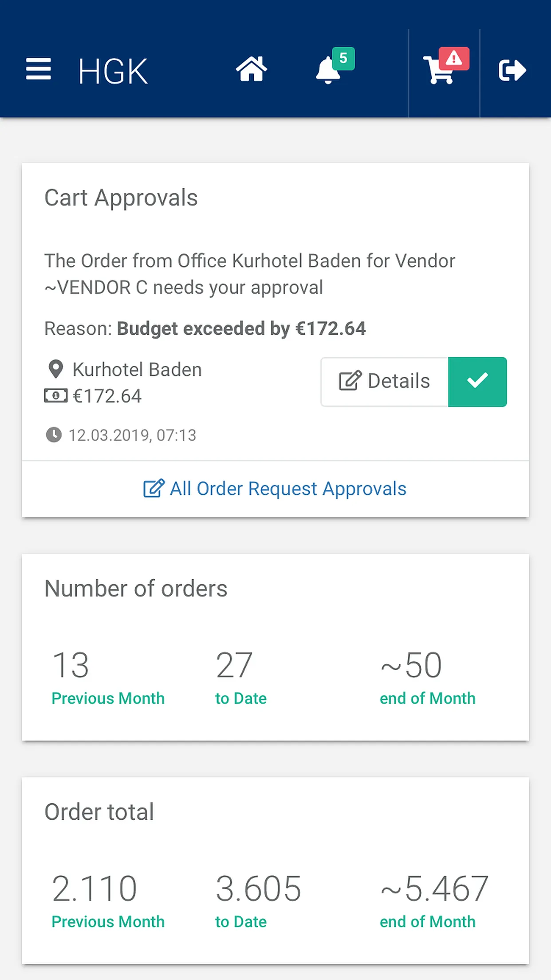
Task: Select the 27 to Date order count
Action: pos(241,677)
